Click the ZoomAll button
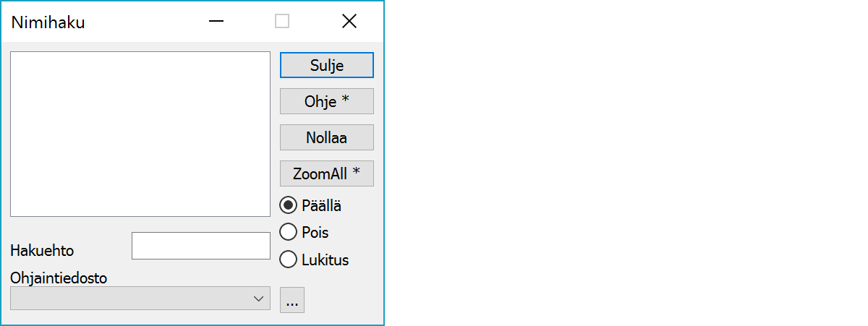This screenshot has width=868, height=326. coord(326,173)
